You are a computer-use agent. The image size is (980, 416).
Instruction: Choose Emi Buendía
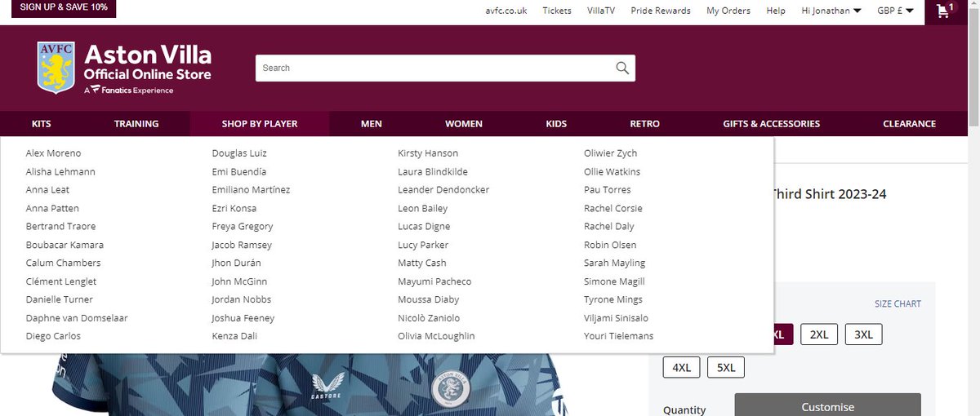239,171
